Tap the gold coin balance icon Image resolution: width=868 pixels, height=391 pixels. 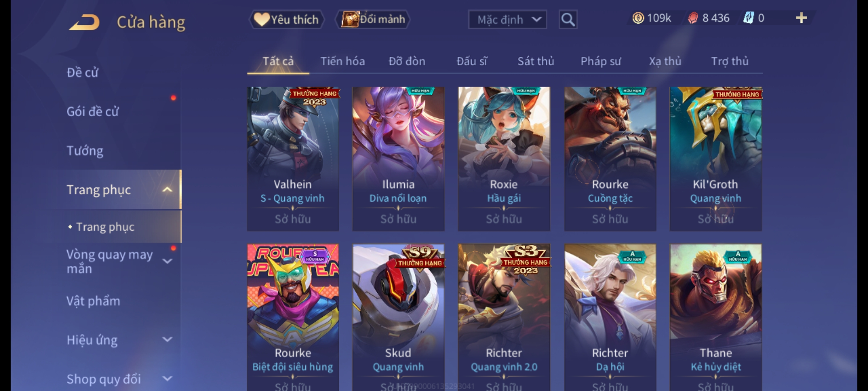click(638, 18)
